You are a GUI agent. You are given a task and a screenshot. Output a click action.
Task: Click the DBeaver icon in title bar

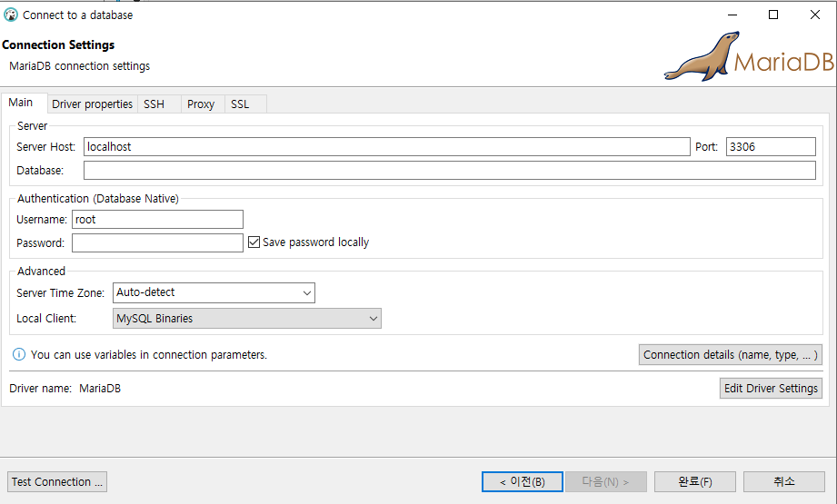click(x=11, y=15)
